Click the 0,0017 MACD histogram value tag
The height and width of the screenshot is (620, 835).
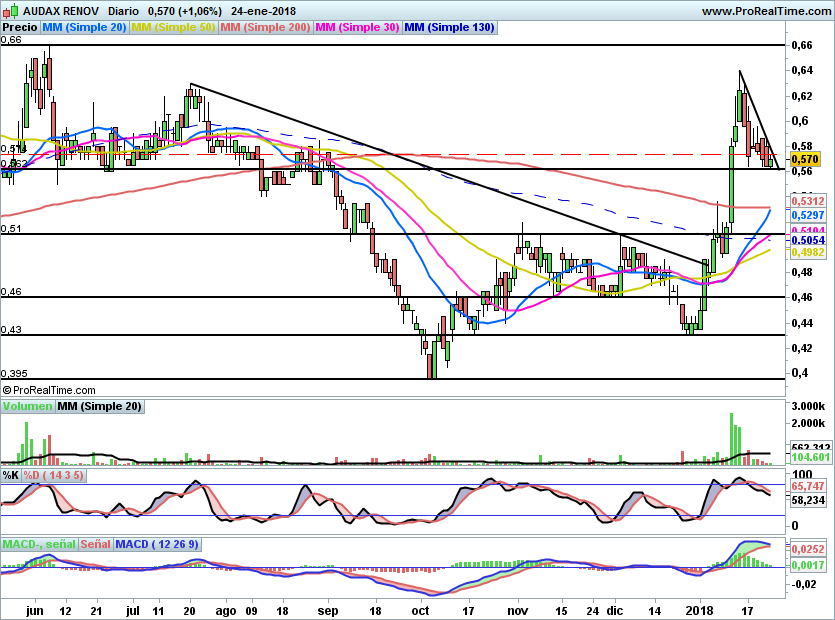808,565
